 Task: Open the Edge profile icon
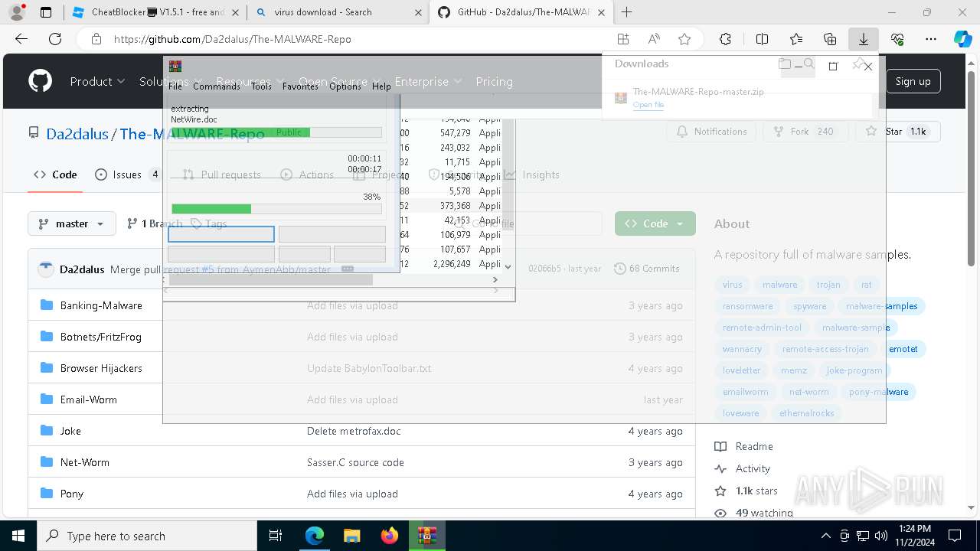coord(17,12)
